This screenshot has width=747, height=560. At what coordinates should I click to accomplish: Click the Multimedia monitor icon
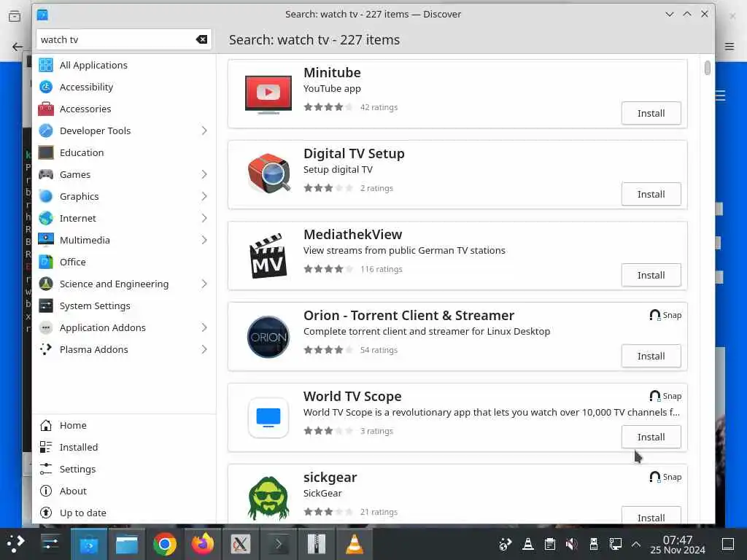pos(46,241)
